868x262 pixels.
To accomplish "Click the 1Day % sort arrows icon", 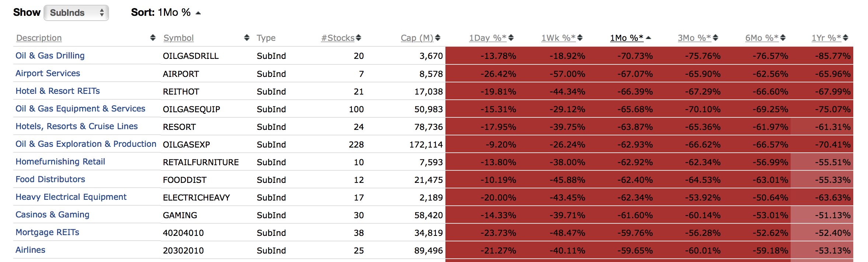I will [x=511, y=38].
